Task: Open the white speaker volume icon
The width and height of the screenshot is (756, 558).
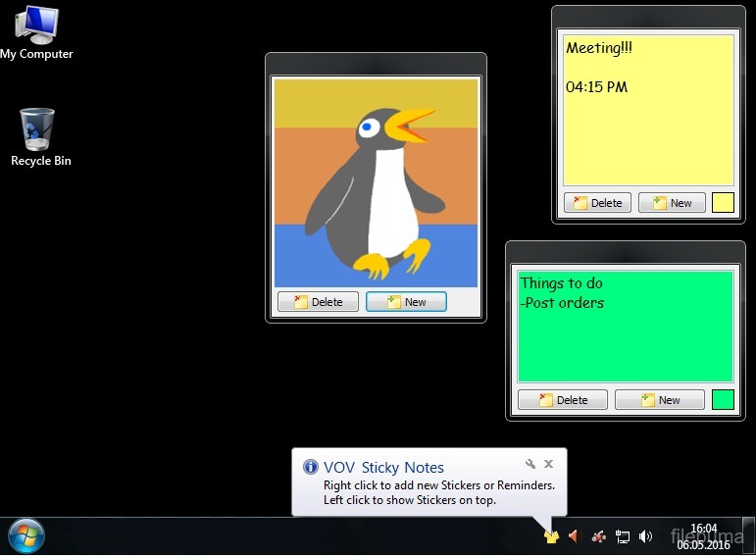Action: click(x=645, y=536)
